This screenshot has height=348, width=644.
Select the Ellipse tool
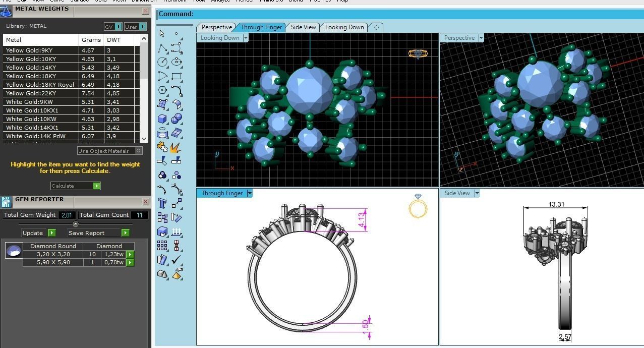pos(177,62)
